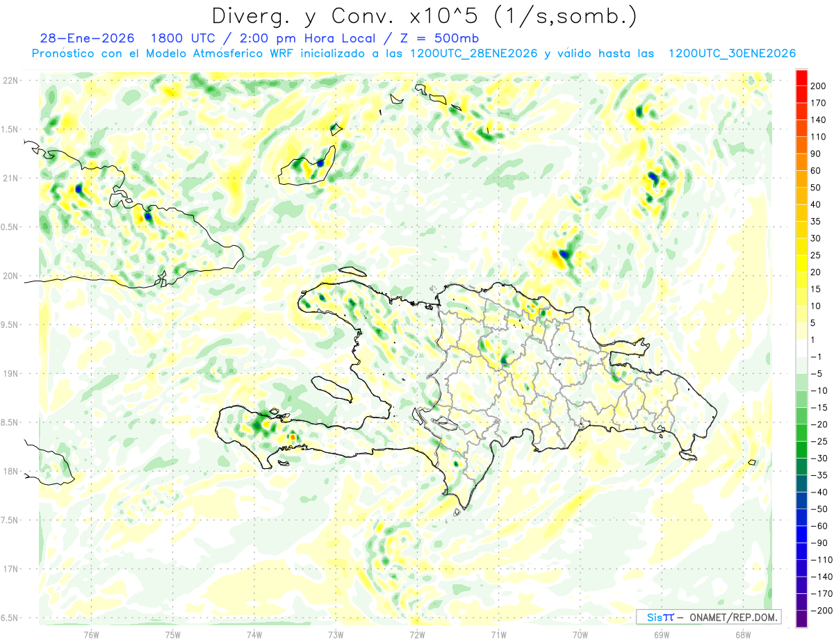Click the '76W' longitude label
Screen dimensions: 834x644
click(x=91, y=634)
